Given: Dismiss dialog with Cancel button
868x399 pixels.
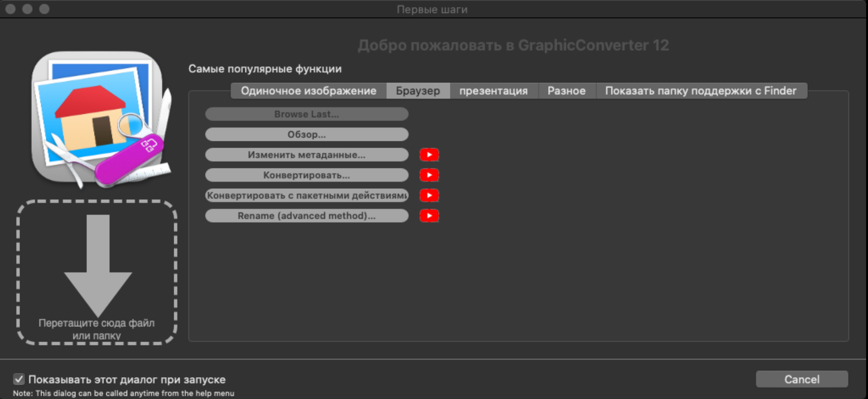Looking at the screenshot, I should 802,379.
